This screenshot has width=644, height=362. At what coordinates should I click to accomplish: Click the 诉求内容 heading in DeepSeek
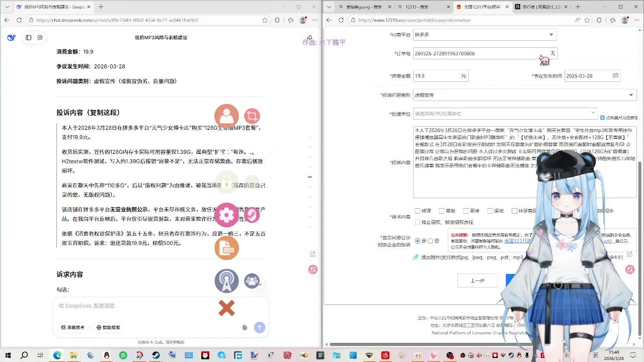coord(69,275)
